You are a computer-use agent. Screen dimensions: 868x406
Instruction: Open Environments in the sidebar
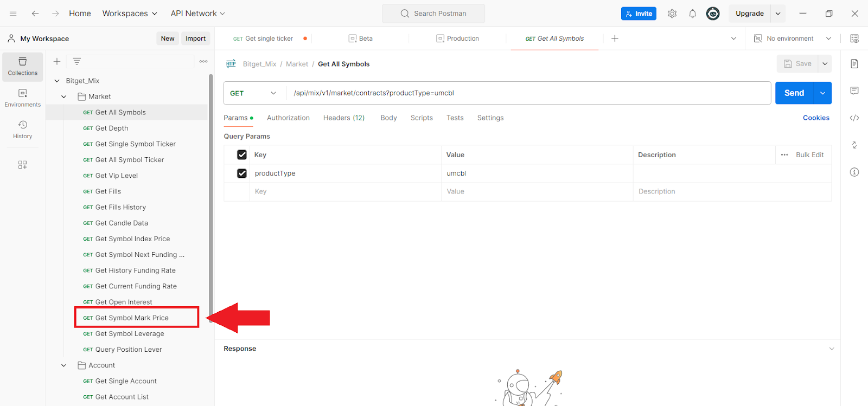pos(23,98)
